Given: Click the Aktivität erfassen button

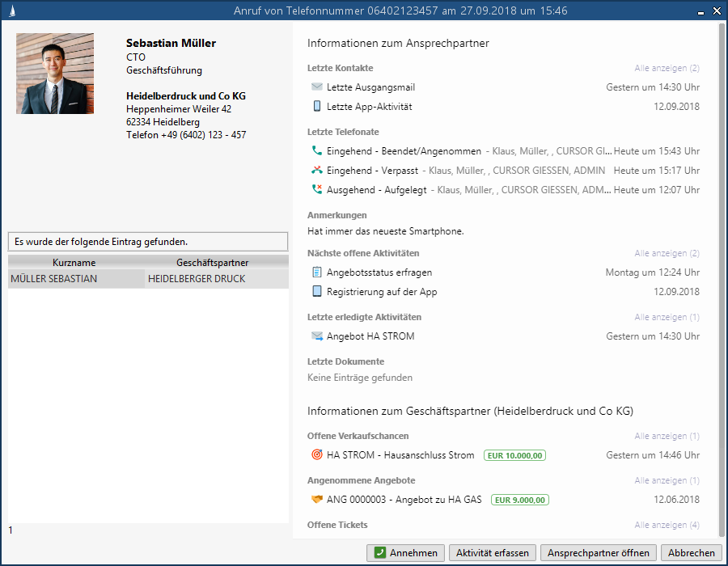Looking at the screenshot, I should coord(492,553).
